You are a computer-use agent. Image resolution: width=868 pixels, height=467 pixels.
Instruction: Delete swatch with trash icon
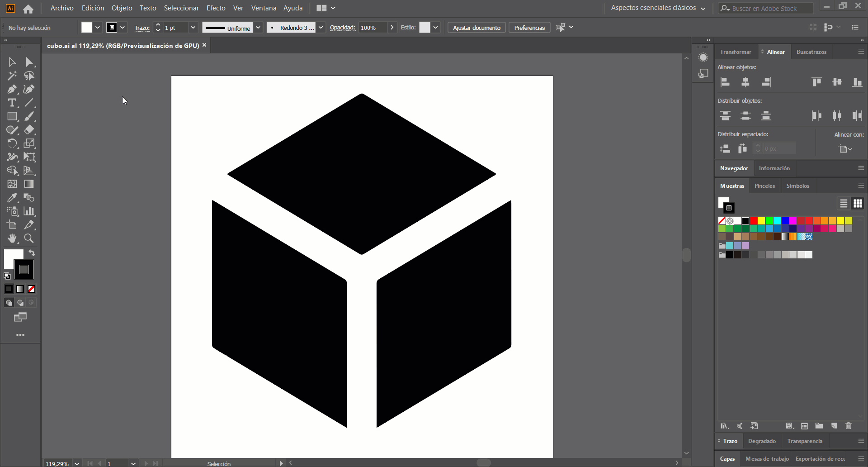tap(849, 426)
